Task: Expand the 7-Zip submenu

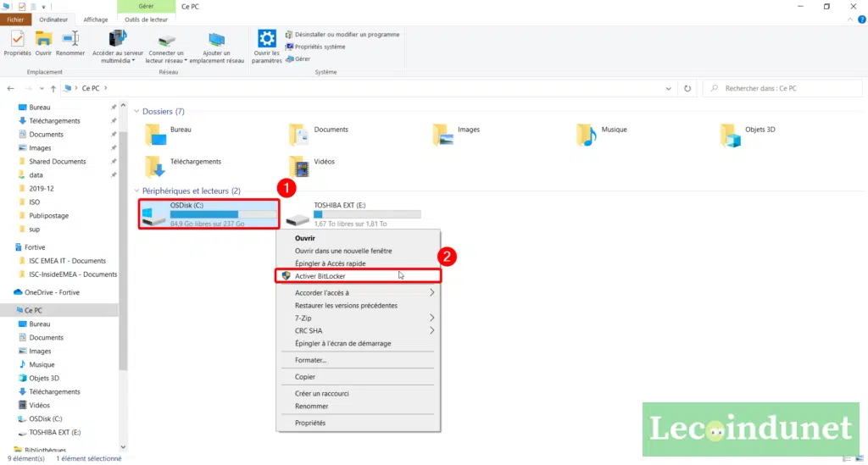Action: pos(359,318)
